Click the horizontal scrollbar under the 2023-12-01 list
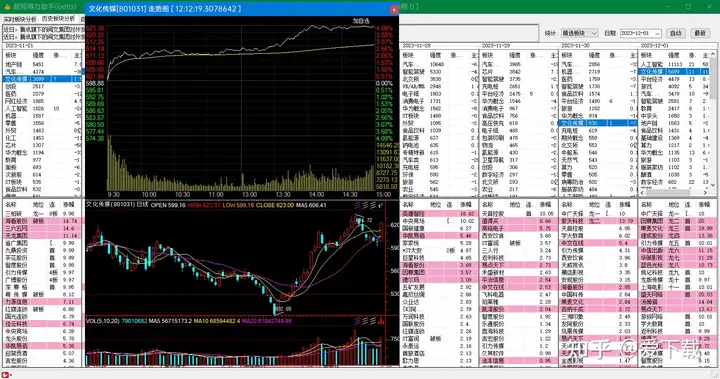 674,193
